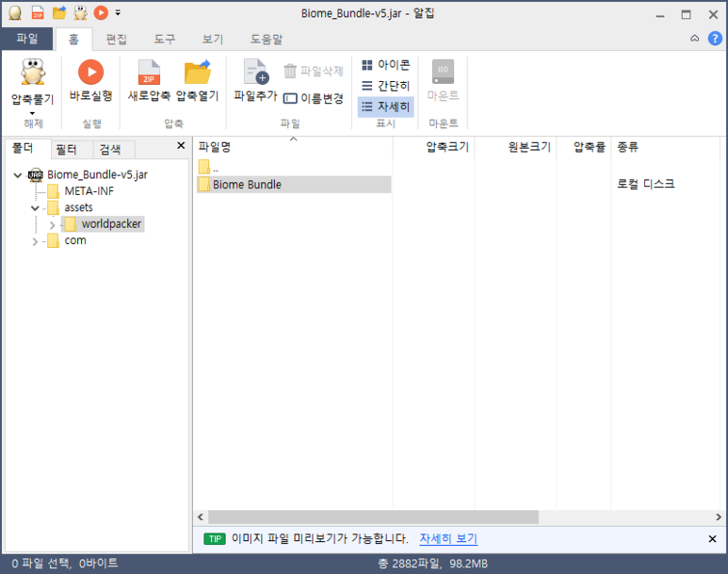Select the META-INF folder
Viewport: 728px width, 574px height.
tap(89, 191)
